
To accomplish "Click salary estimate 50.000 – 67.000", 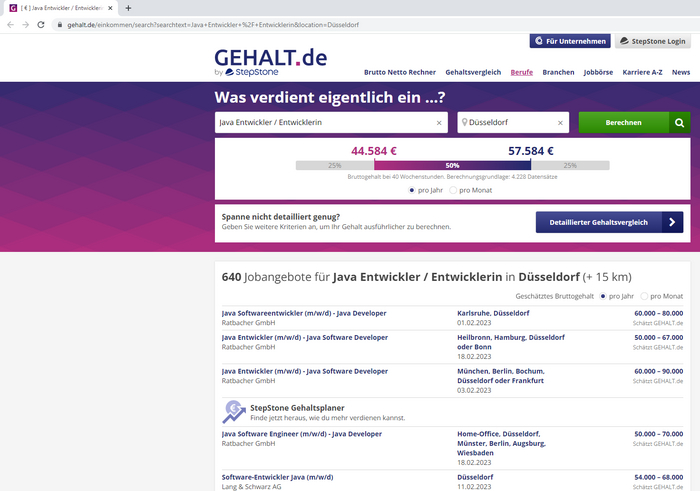I will tap(658, 337).
